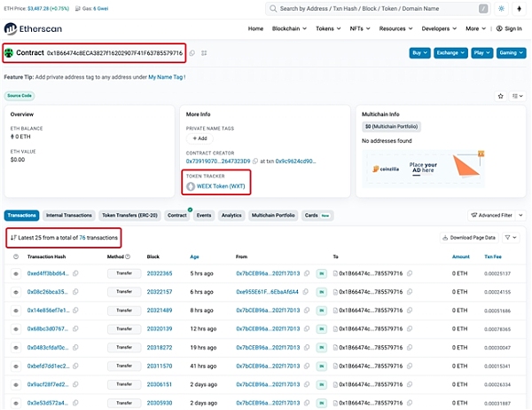The image size is (532, 410).
Task: Copy the 0xed4ff3bbd64 transaction hash
Action: coord(76,273)
